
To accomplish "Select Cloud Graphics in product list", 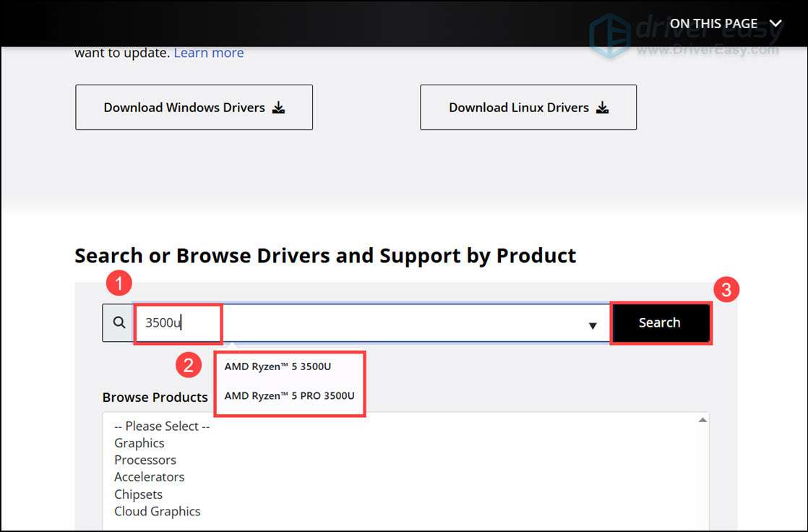I will click(158, 511).
